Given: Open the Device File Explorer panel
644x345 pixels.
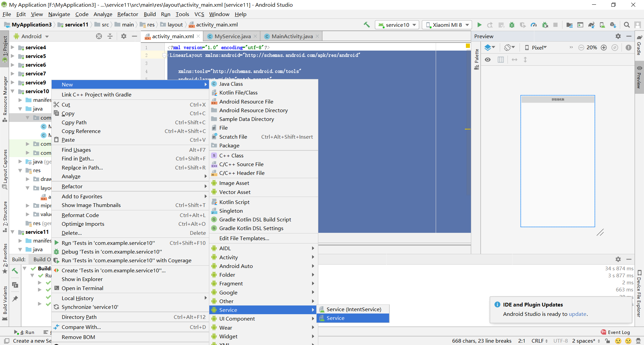Looking at the screenshot, I should (639, 293).
